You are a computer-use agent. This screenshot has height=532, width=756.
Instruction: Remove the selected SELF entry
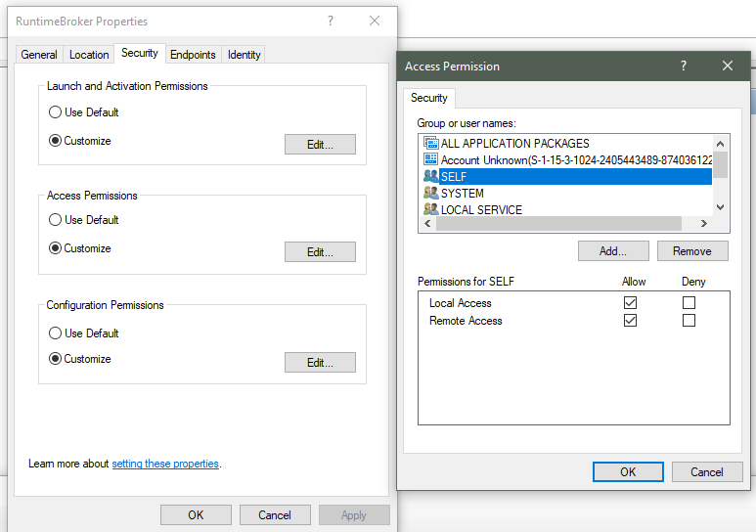(x=692, y=250)
